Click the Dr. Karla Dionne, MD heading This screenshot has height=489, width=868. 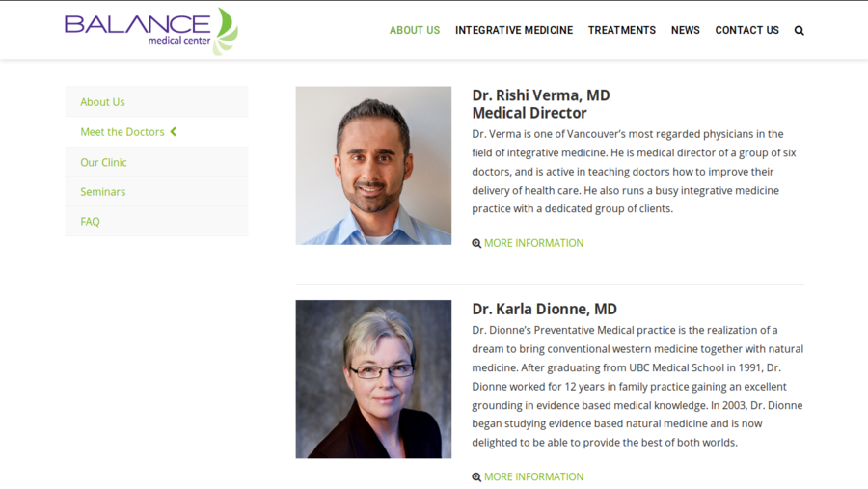(544, 310)
